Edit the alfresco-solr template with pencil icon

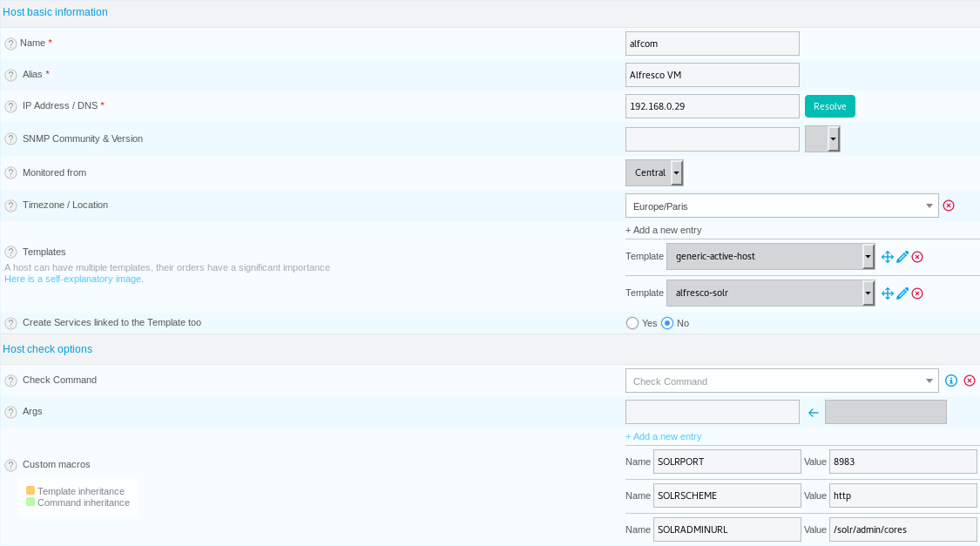pos(902,293)
